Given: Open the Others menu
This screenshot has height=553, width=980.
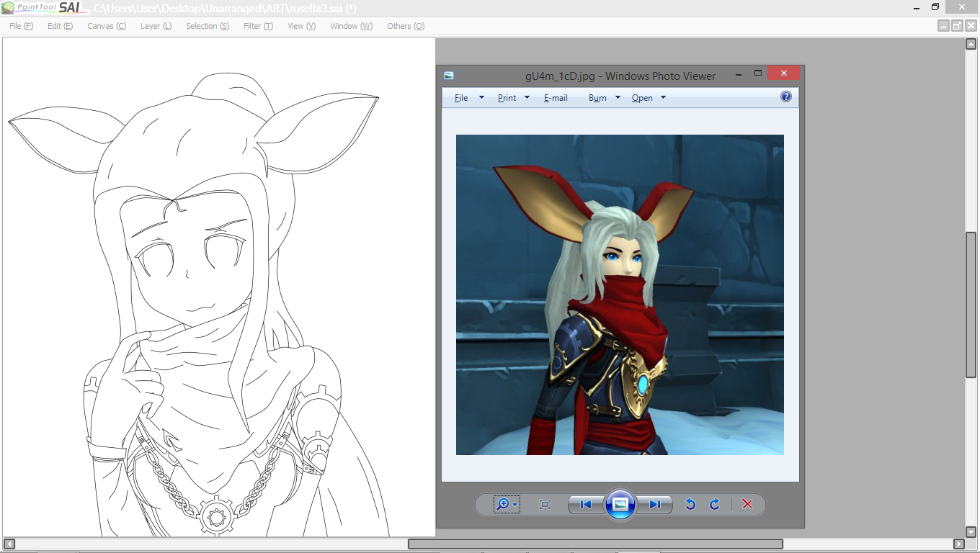Looking at the screenshot, I should click(406, 26).
